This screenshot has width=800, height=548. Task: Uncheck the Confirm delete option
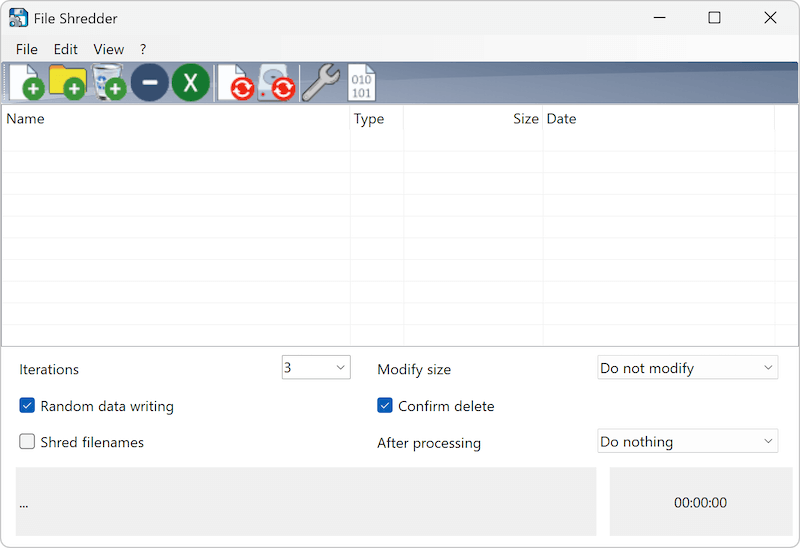[x=385, y=406]
